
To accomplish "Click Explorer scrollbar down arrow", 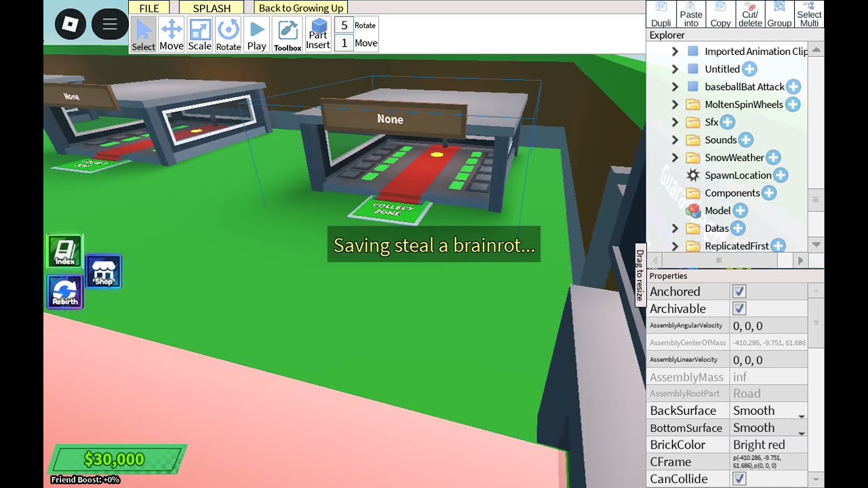I will [816, 245].
